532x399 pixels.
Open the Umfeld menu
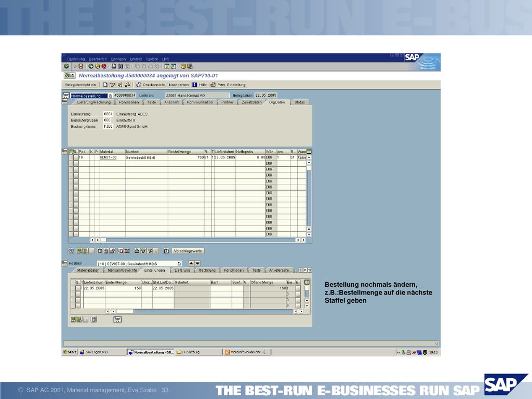(136, 59)
